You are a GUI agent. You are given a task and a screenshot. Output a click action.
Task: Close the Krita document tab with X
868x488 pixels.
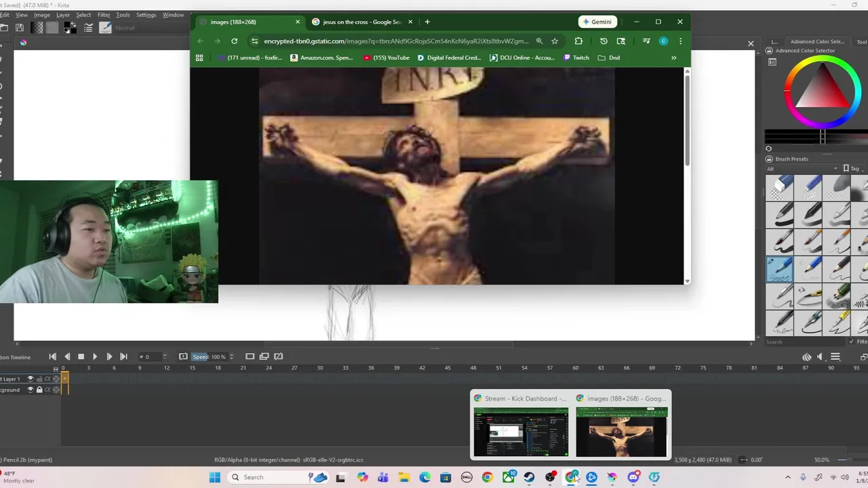[751, 43]
